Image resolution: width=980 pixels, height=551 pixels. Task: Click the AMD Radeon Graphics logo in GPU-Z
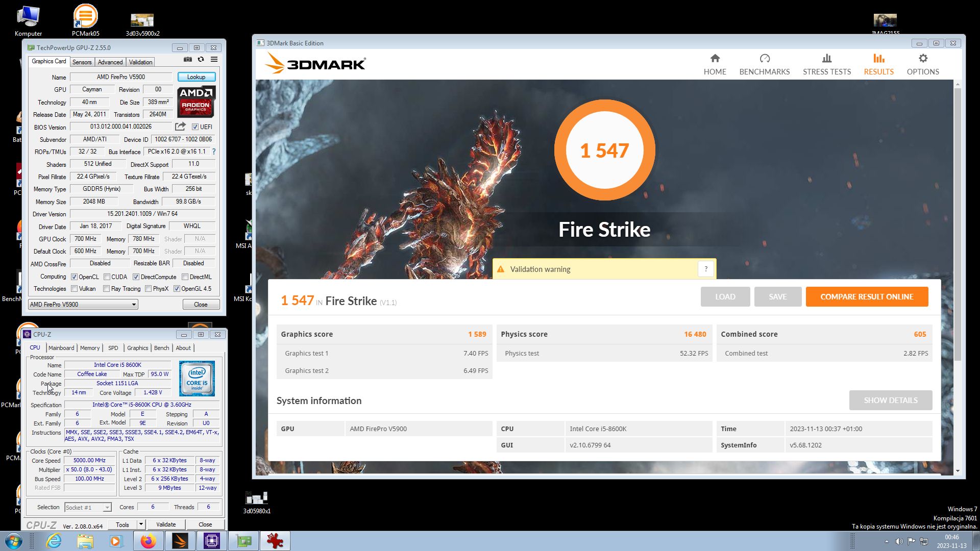tap(196, 102)
